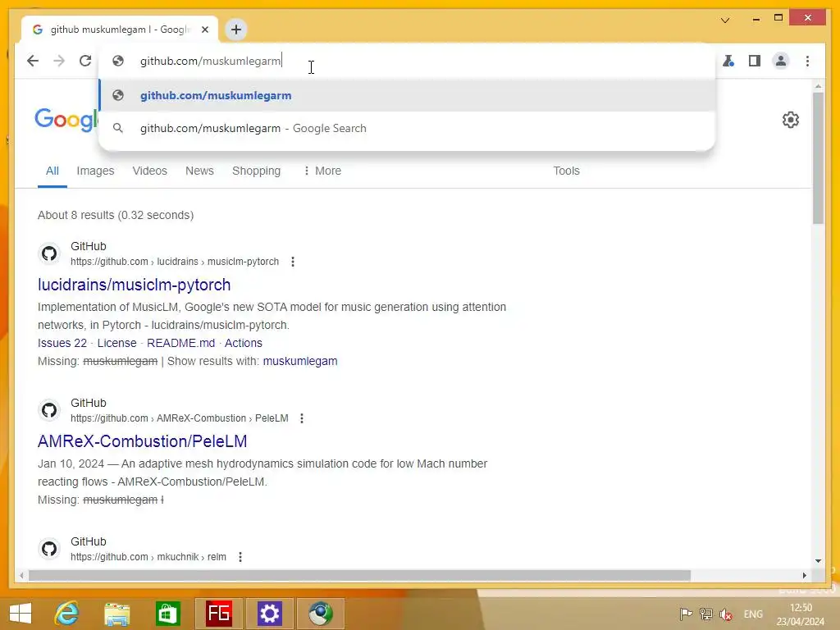The height and width of the screenshot is (630, 840).
Task: Click the 'About 8 results' text
Action: pos(116,216)
